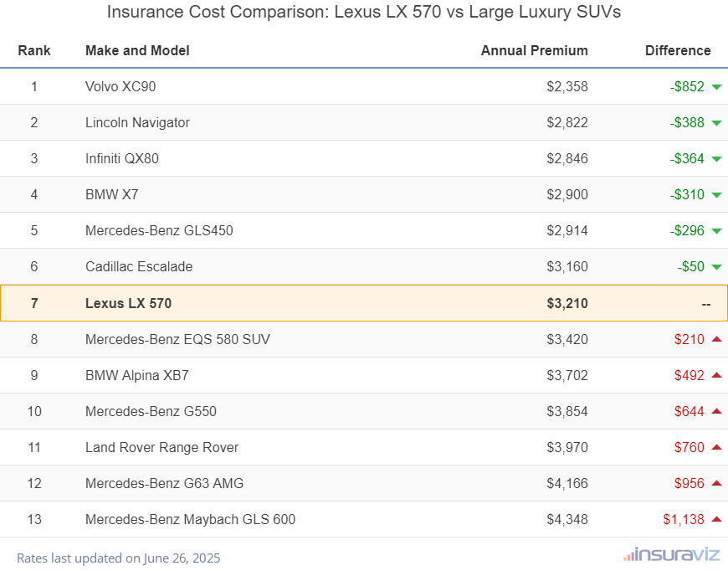This screenshot has height=571, width=728.
Task: Click the $4,348 annual premium value
Action: pyautogui.click(x=567, y=519)
